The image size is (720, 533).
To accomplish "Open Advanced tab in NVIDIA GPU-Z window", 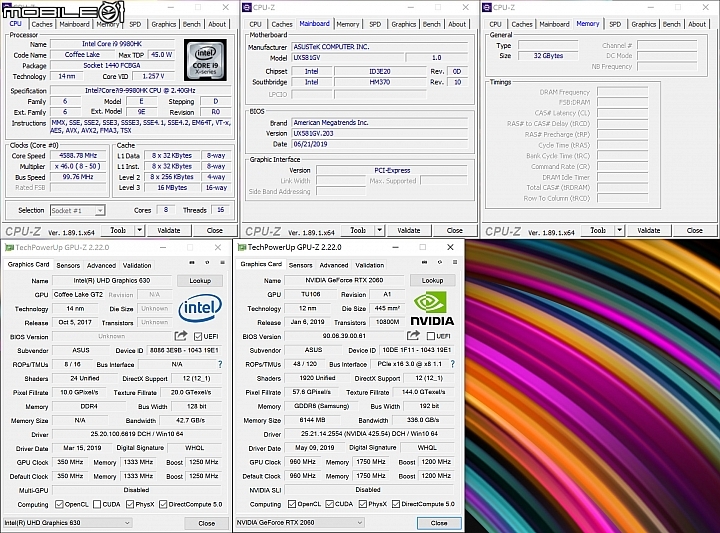I will 334,265.
